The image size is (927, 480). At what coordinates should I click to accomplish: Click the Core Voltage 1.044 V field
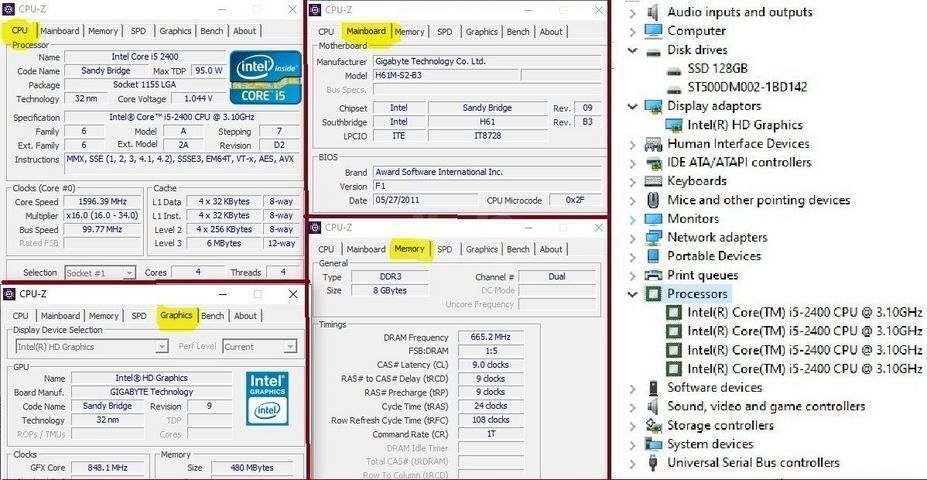(x=199, y=99)
